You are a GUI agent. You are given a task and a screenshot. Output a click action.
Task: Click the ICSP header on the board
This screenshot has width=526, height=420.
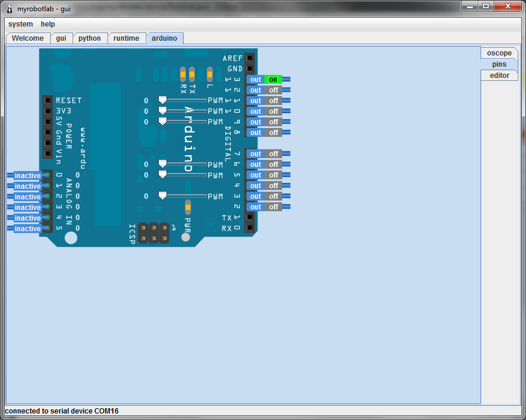tap(153, 233)
